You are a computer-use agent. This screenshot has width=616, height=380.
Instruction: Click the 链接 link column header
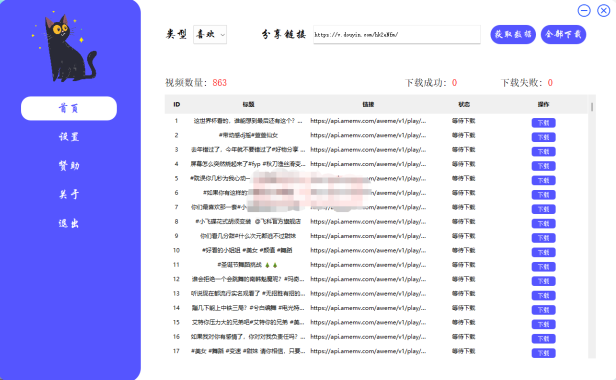[368, 104]
